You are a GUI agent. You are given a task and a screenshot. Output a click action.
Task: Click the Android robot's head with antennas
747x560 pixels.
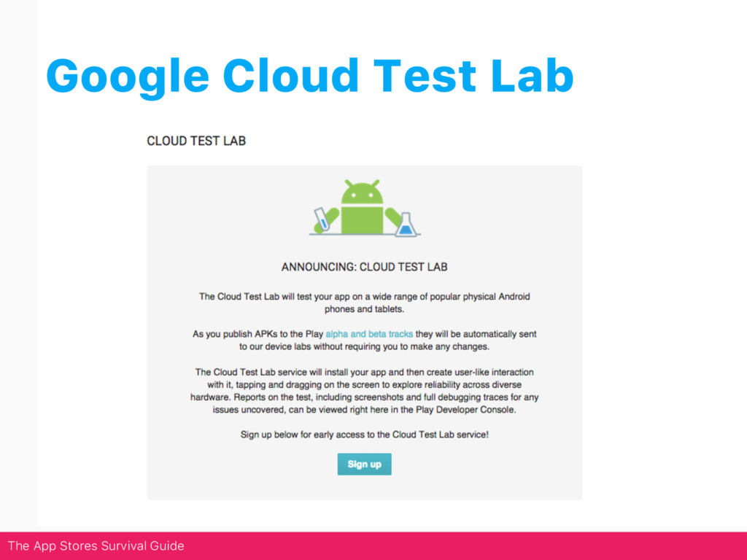pyautogui.click(x=362, y=192)
